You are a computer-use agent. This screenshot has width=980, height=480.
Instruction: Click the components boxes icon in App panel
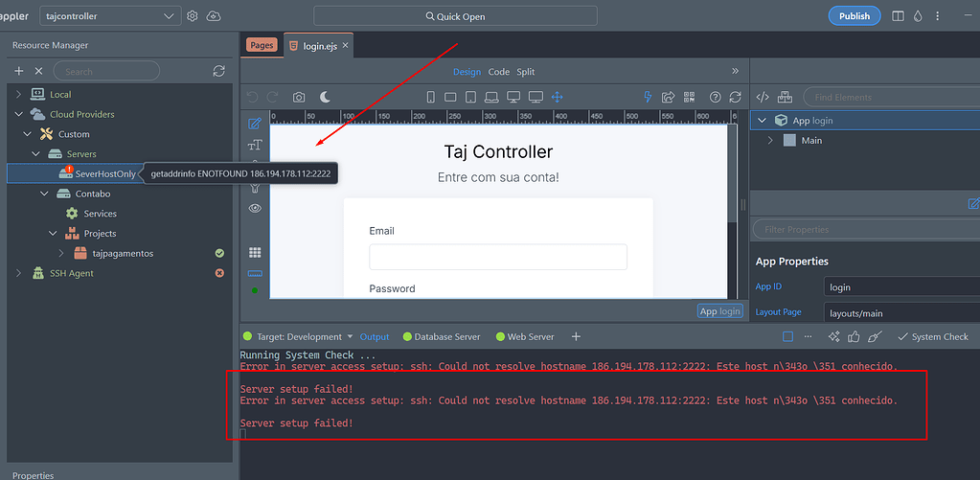point(785,97)
